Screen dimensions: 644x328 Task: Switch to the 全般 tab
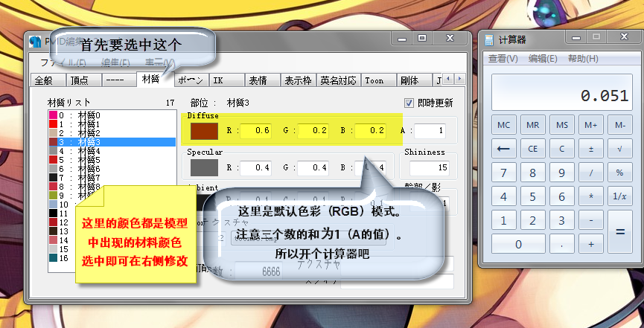click(x=48, y=80)
